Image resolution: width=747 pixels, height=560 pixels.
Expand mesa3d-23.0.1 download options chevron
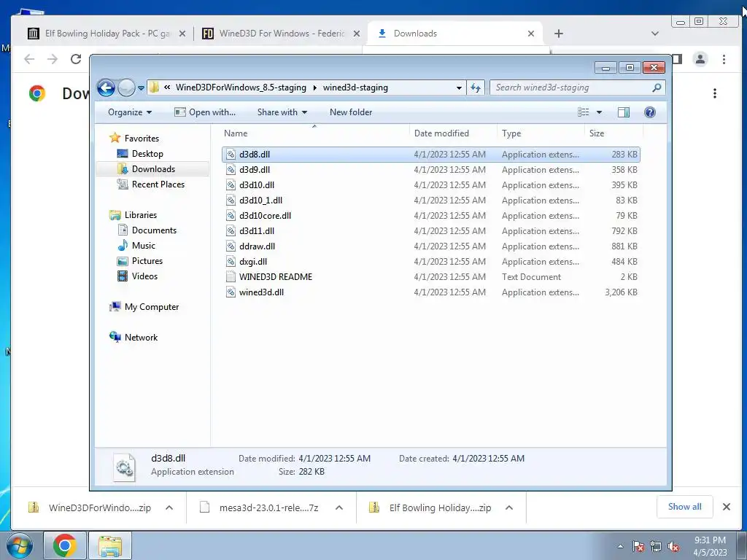point(339,507)
